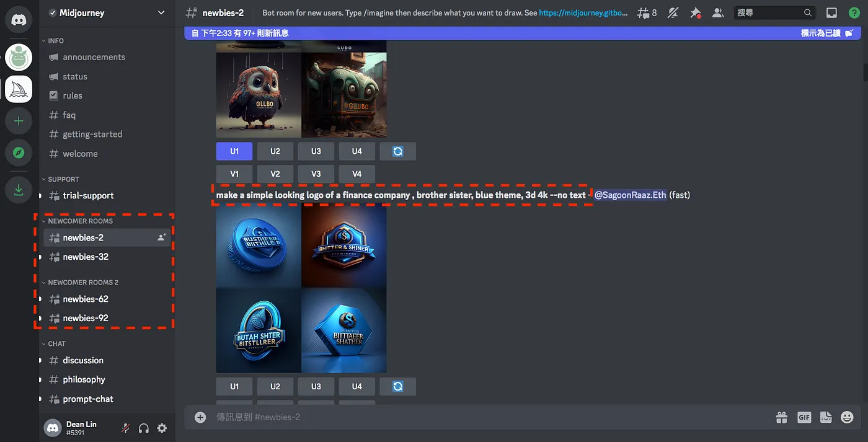Open the sticker picker icon
This screenshot has width=868, height=442.
(825, 417)
